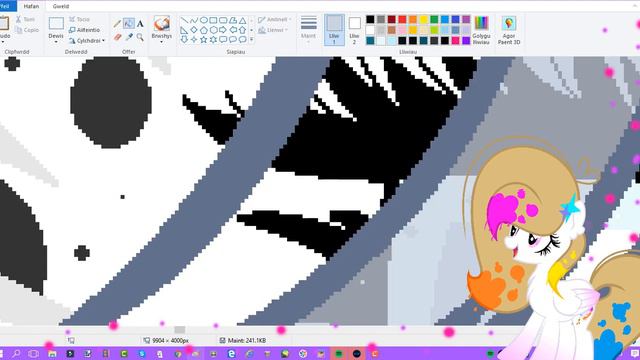Viewport: 640px width, 360px height.
Task: Select the Fill with color bucket tool
Action: pyautogui.click(x=129, y=24)
